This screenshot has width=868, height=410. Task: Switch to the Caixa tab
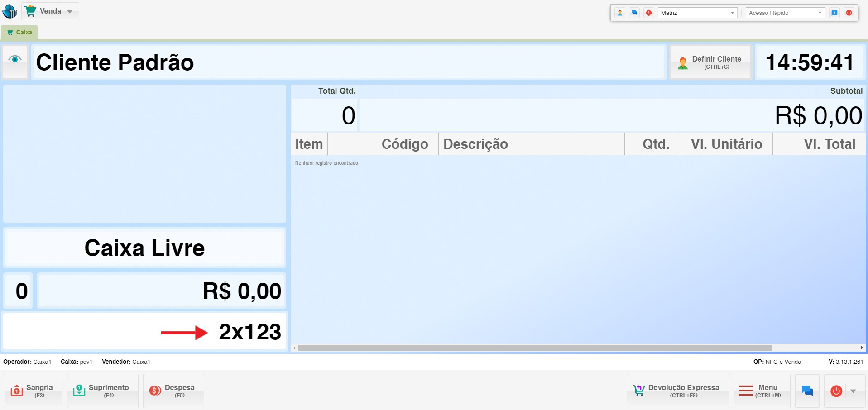click(19, 32)
